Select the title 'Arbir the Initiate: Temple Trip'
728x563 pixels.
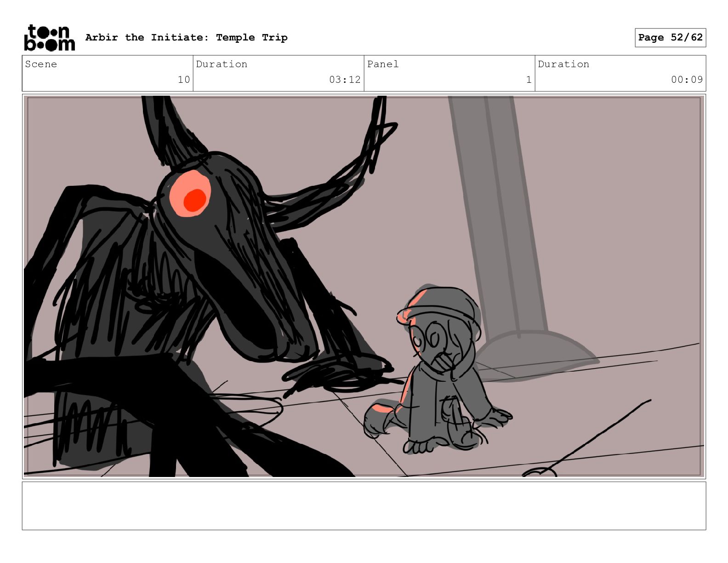coord(186,37)
